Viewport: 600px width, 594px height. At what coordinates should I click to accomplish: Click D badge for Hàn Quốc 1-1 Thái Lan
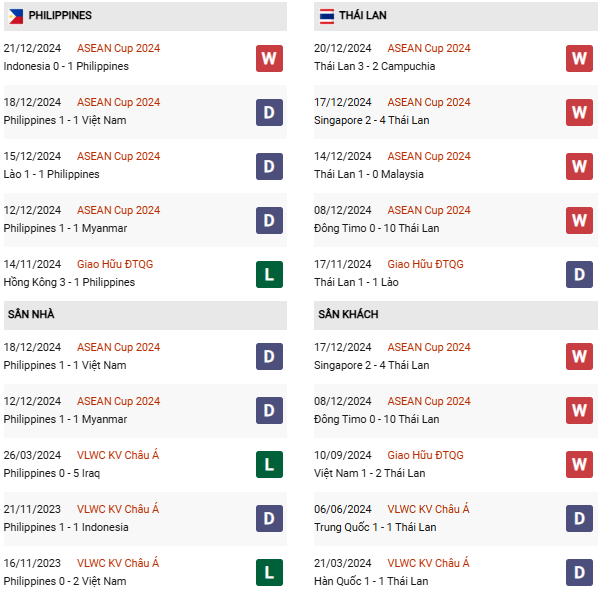pyautogui.click(x=580, y=572)
